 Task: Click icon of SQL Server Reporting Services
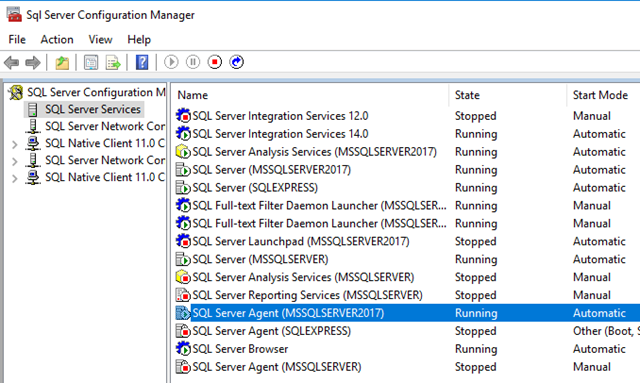[x=183, y=295]
